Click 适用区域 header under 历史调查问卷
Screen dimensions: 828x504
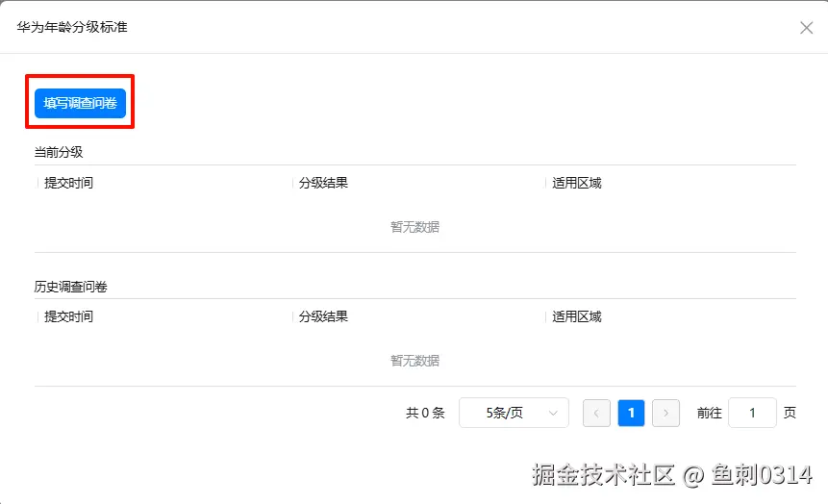(x=577, y=316)
